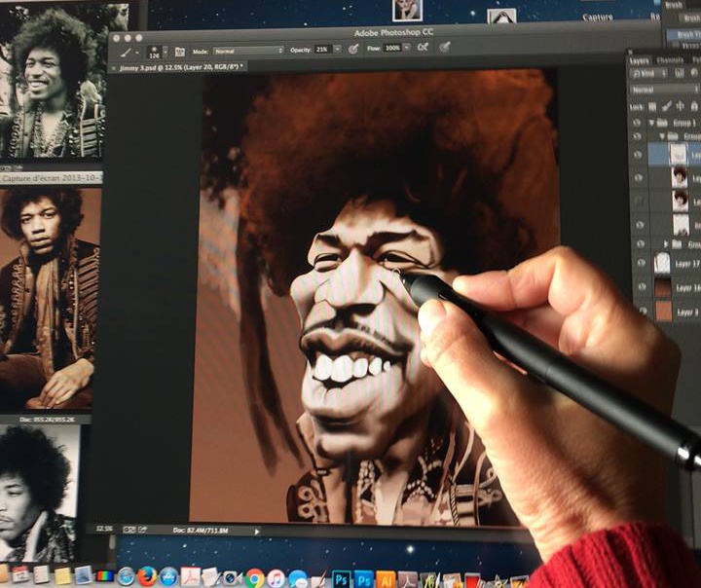Open Adobe Illustrator from the Dock

[386, 579]
